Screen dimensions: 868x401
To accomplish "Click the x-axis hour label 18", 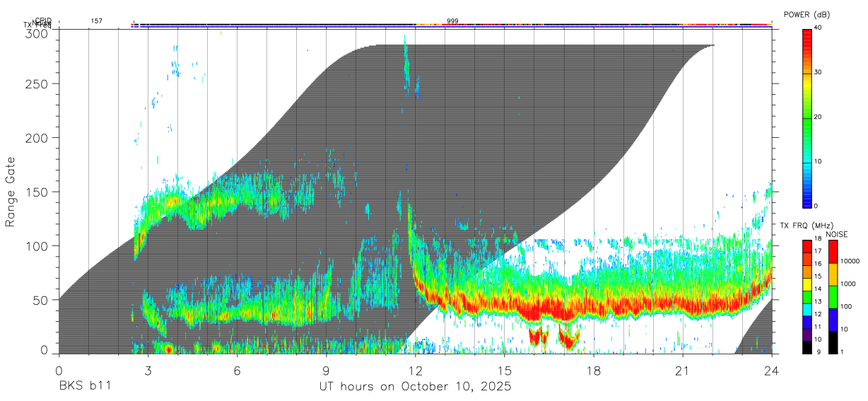I will pyautogui.click(x=594, y=371).
